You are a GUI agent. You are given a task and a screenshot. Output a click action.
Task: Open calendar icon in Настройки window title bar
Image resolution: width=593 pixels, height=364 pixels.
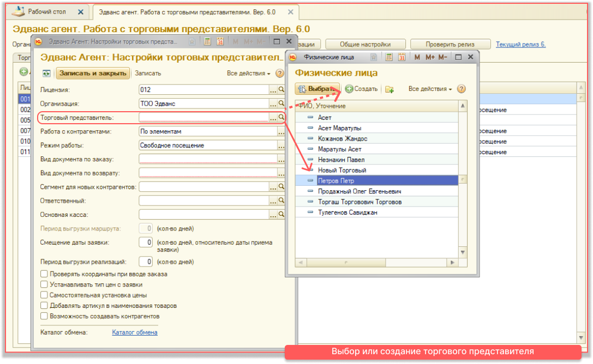(220, 41)
